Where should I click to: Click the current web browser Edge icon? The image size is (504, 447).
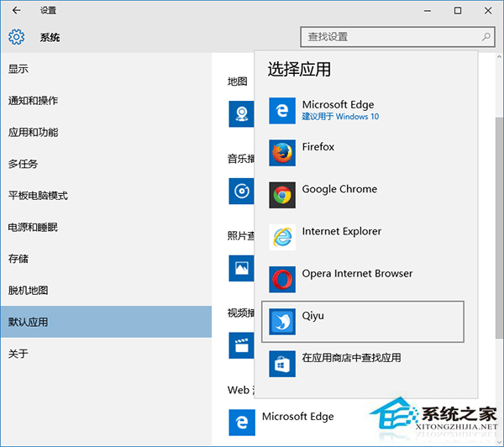(242, 423)
